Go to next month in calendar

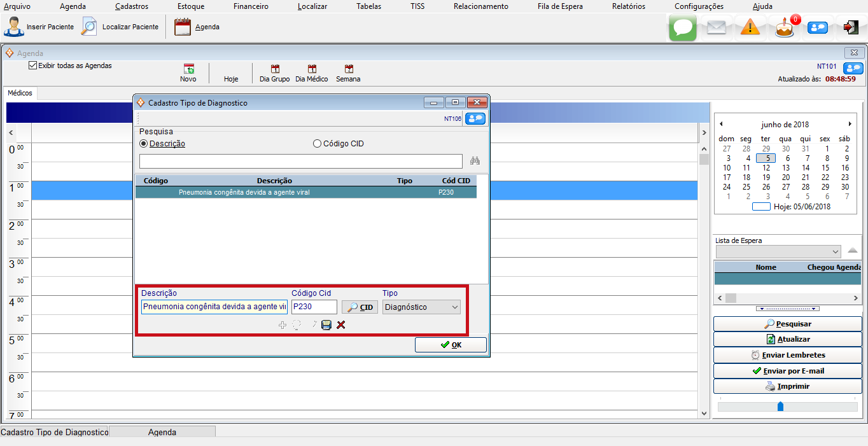pos(850,124)
